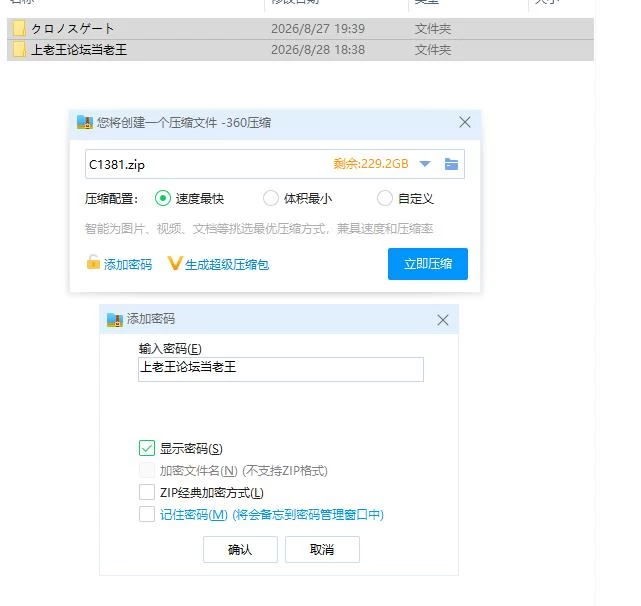The height and width of the screenshot is (606, 641).
Task: Check the 记住密码(M) box
Action: click(147, 514)
